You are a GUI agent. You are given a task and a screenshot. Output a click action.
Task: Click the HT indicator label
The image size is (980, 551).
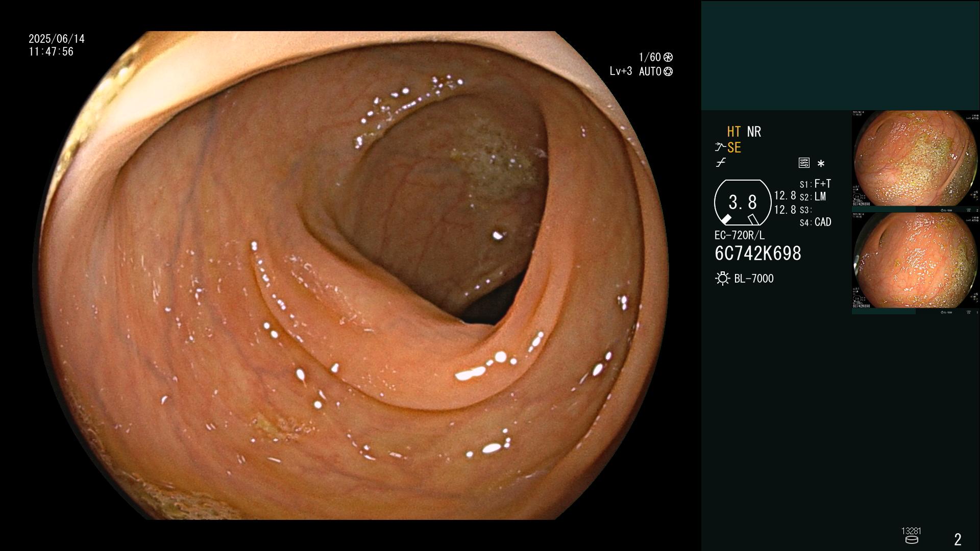point(733,132)
